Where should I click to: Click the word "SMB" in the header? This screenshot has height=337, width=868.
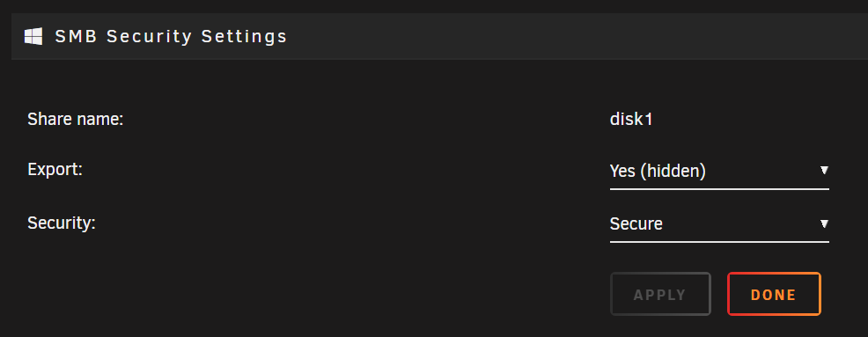click(x=76, y=37)
